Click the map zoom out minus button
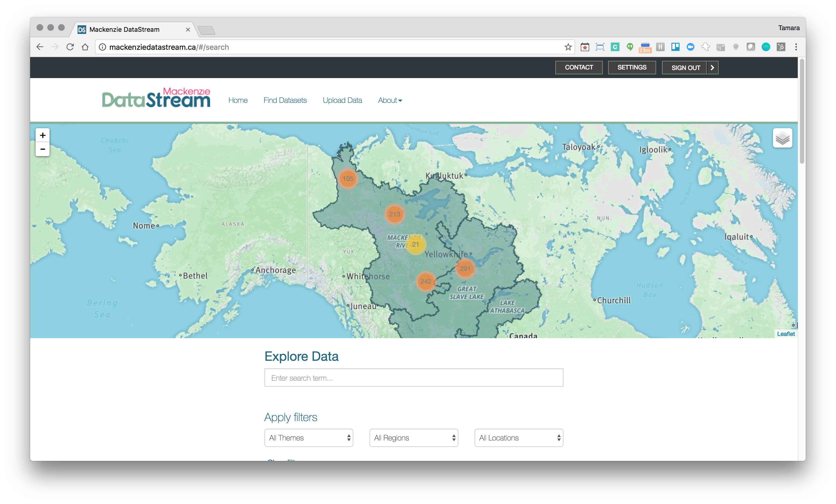 point(42,149)
